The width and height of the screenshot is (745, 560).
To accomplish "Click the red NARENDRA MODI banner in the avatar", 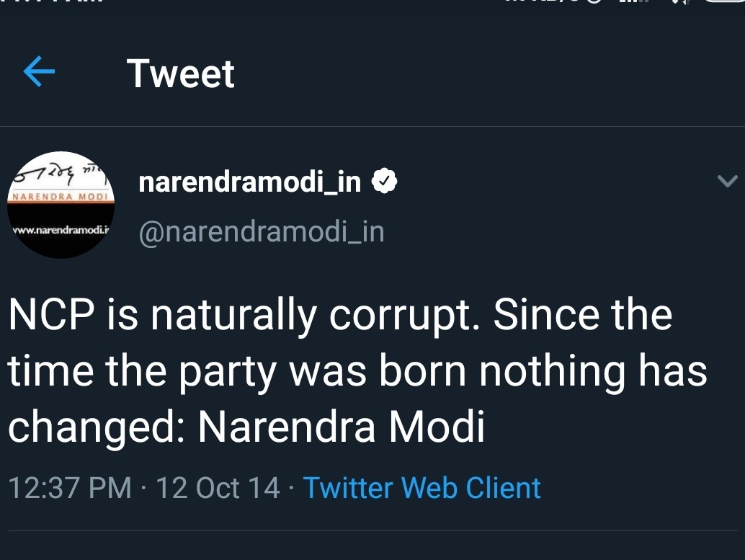I will pos(61,196).
